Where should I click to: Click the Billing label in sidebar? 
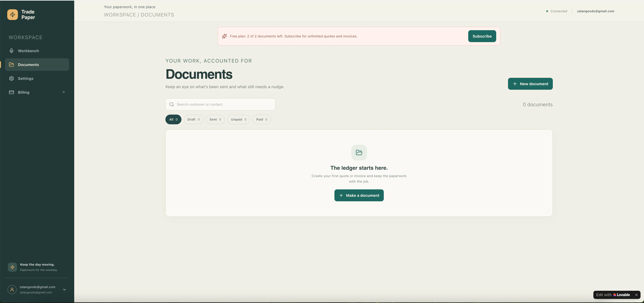(x=23, y=92)
